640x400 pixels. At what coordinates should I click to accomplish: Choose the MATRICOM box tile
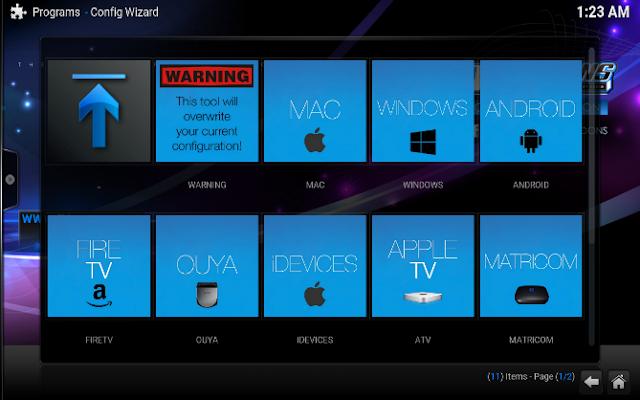531,266
